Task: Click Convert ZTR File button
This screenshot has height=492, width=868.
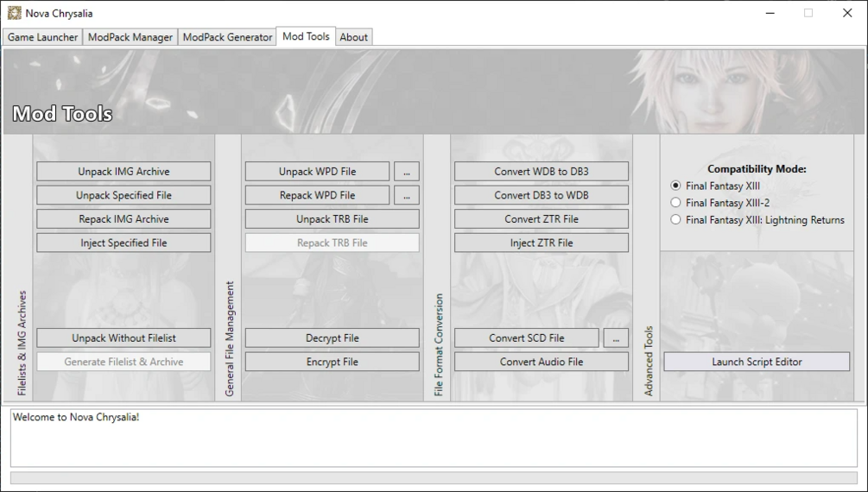Action: pyautogui.click(x=542, y=219)
